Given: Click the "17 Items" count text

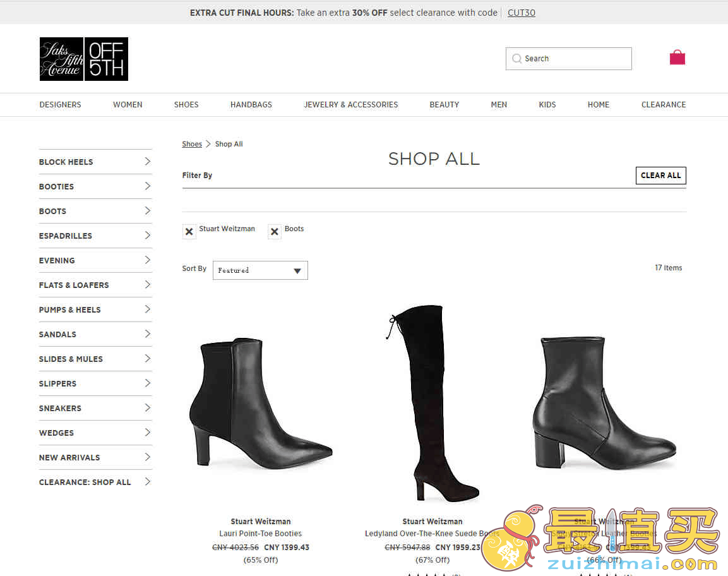Looking at the screenshot, I should 668,268.
